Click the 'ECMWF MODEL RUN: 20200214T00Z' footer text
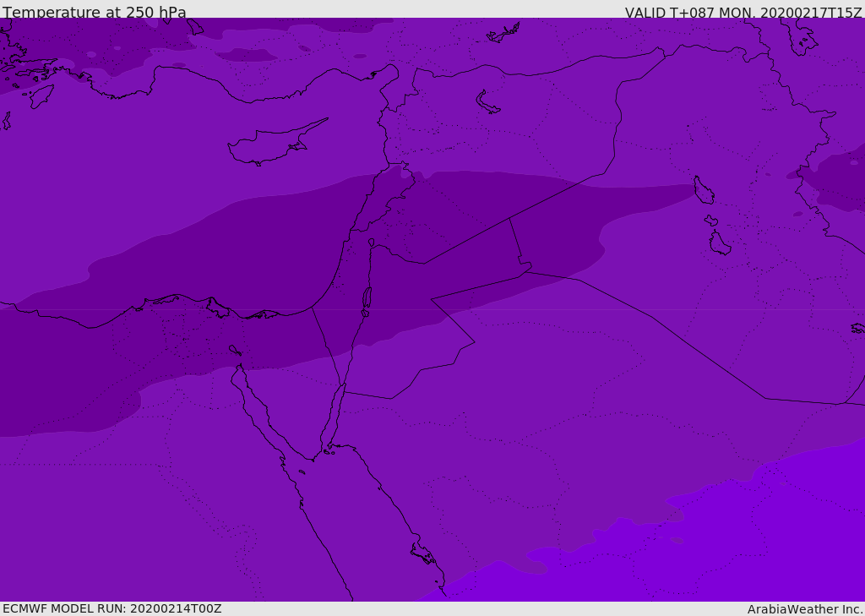 point(112,608)
